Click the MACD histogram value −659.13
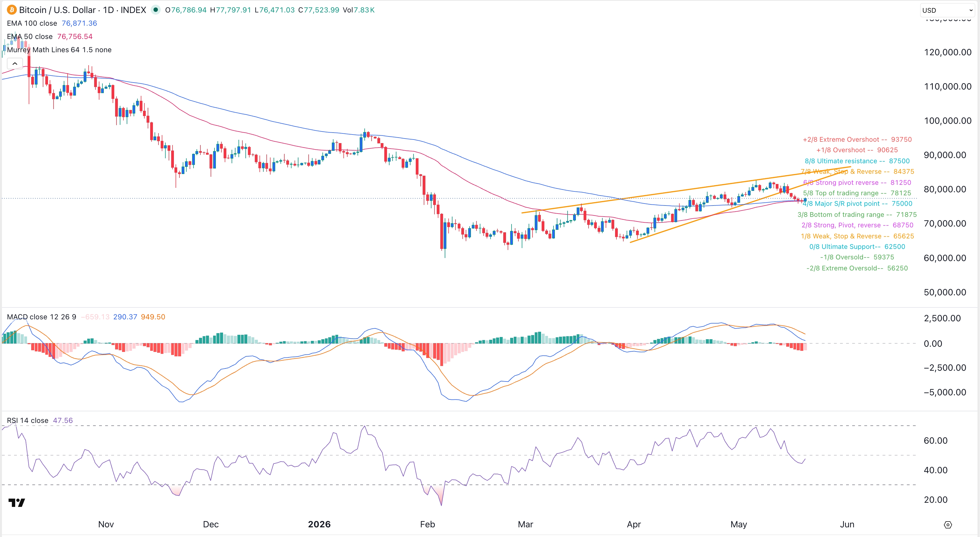This screenshot has width=980, height=537. point(95,317)
